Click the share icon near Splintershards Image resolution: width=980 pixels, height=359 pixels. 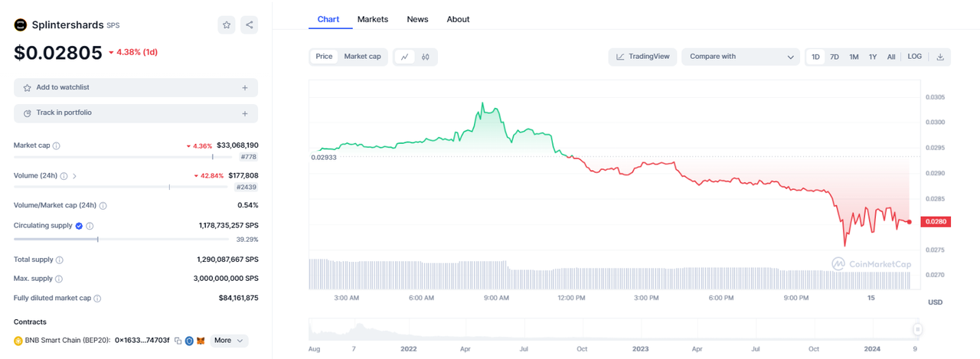point(249,24)
